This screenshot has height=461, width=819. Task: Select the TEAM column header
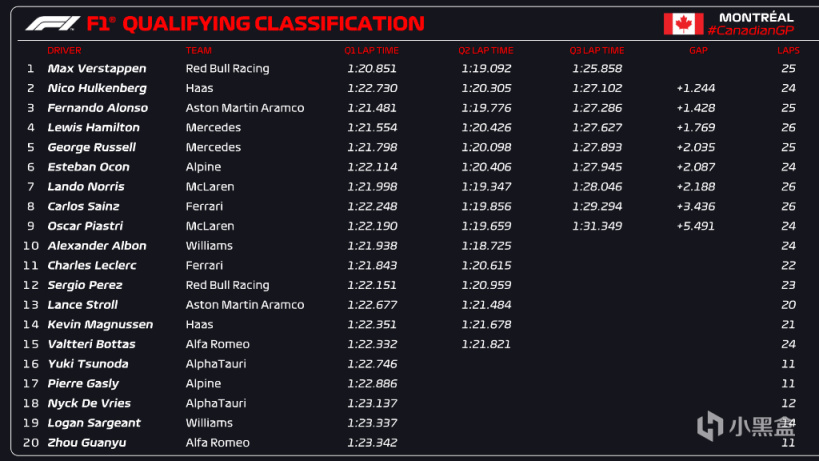click(x=199, y=50)
